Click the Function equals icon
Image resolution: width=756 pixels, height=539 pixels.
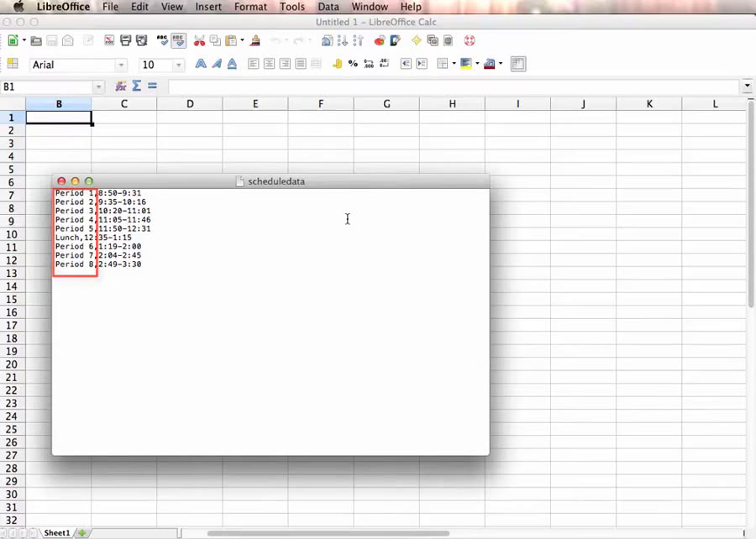pos(152,86)
